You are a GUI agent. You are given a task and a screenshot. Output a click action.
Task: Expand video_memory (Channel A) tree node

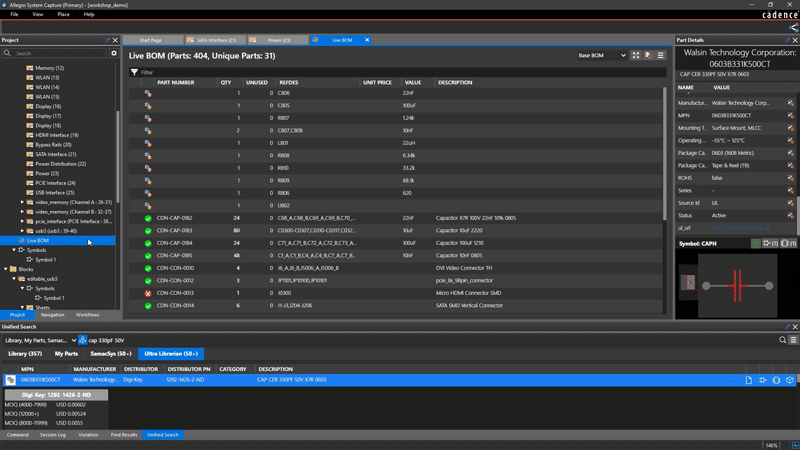tap(22, 202)
